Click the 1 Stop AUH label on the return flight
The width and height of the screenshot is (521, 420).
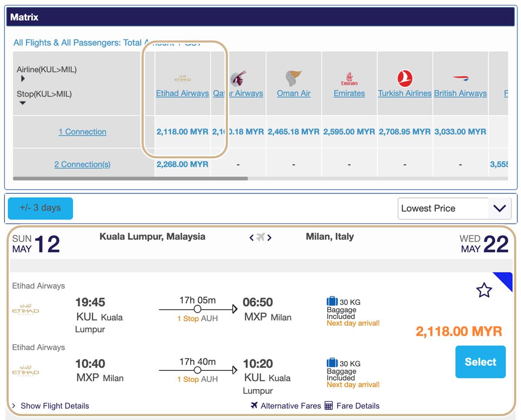[198, 379]
